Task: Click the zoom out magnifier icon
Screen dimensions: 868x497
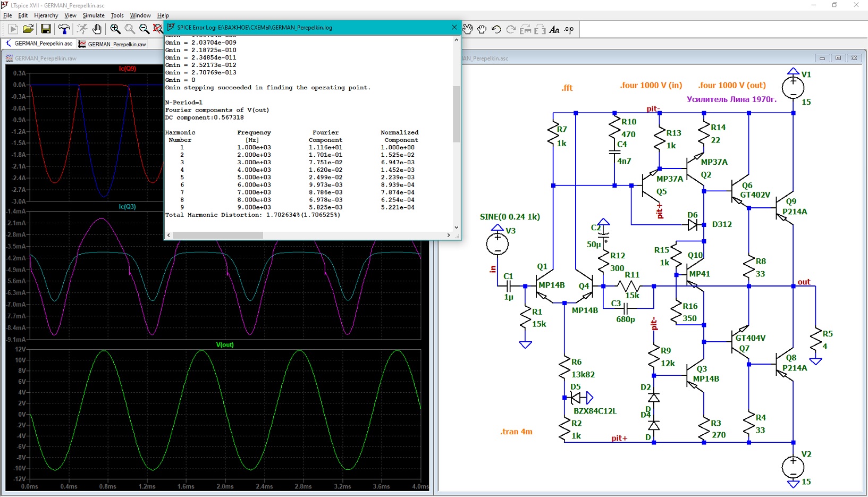Action: coord(144,29)
